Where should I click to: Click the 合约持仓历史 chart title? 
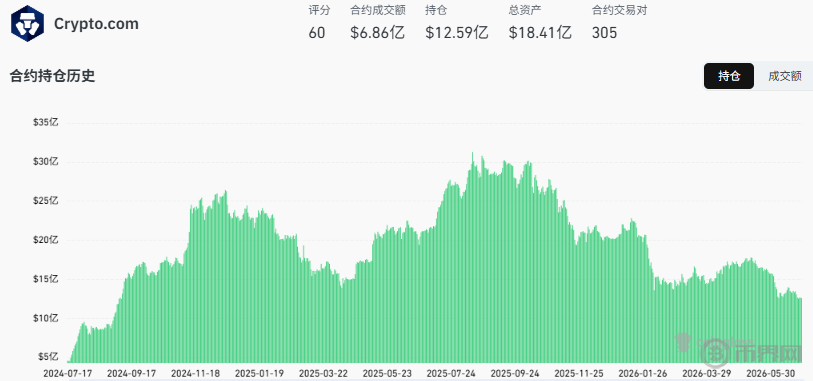coord(52,76)
